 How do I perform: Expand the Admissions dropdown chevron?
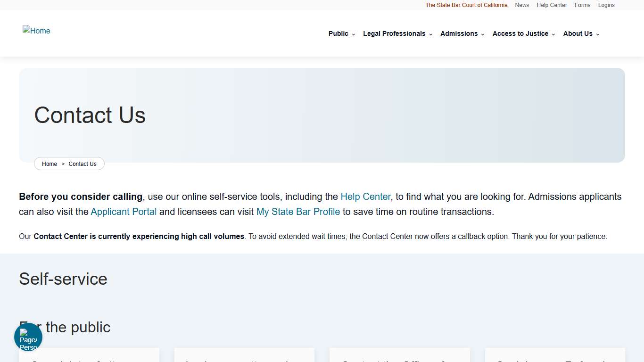[483, 34]
